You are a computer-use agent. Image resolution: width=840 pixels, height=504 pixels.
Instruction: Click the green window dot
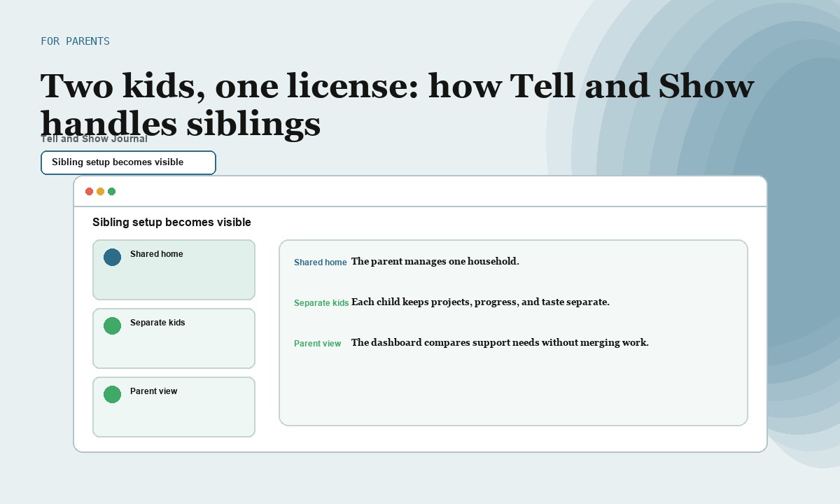point(111,191)
